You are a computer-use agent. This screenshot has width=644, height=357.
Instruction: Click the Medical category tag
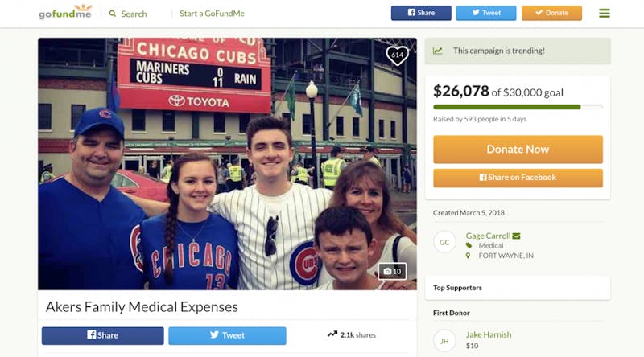(x=491, y=245)
